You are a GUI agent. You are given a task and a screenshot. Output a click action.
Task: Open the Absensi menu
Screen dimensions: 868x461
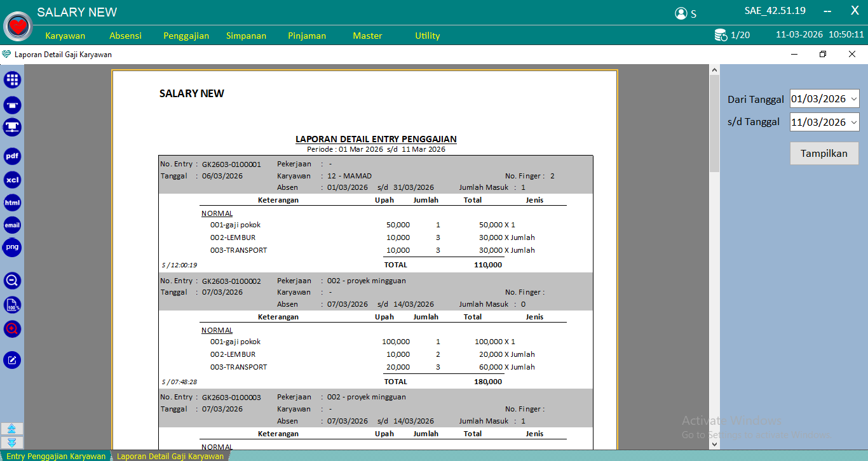point(125,36)
